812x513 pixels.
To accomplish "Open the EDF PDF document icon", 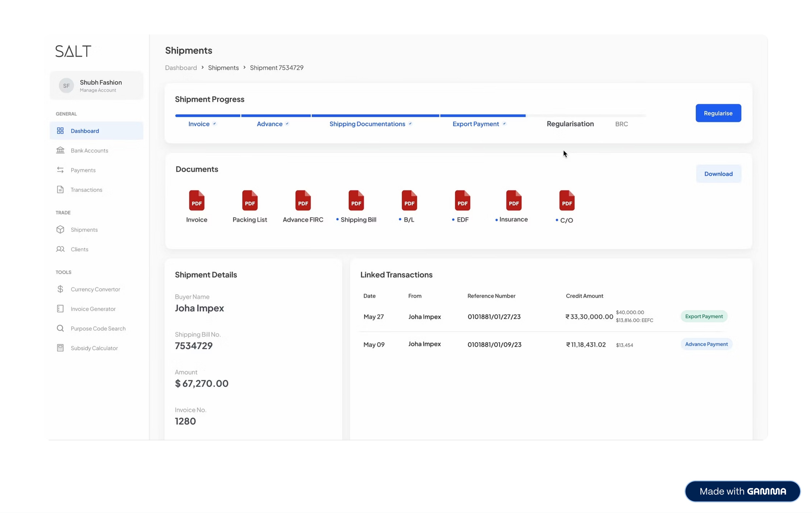I will [x=462, y=200].
